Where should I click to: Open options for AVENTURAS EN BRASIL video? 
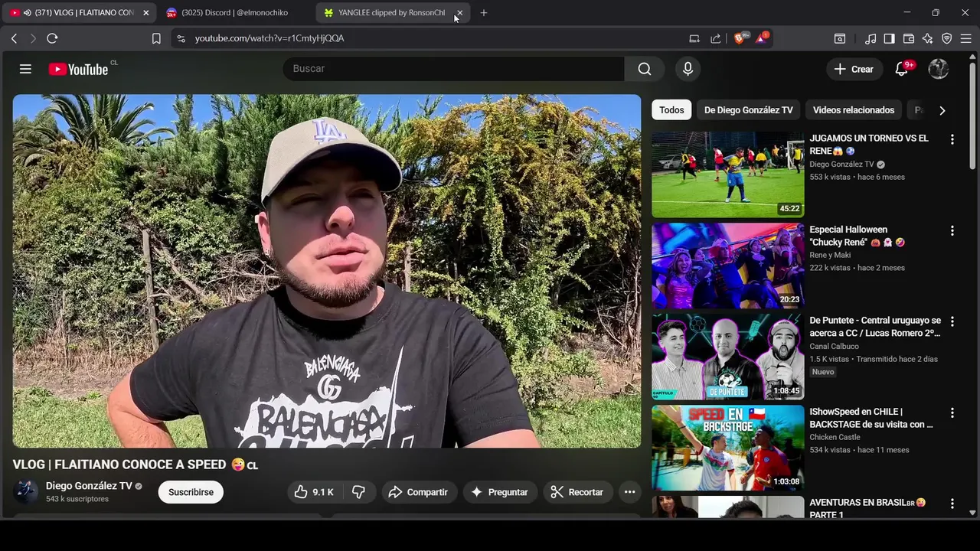(x=952, y=504)
